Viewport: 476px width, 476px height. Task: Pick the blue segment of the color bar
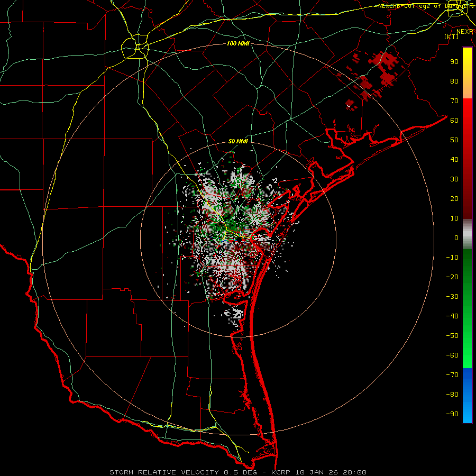(467, 396)
